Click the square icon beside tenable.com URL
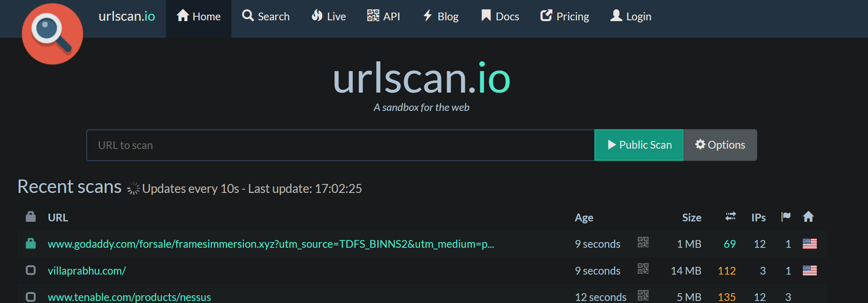868x303 pixels. coord(31,297)
